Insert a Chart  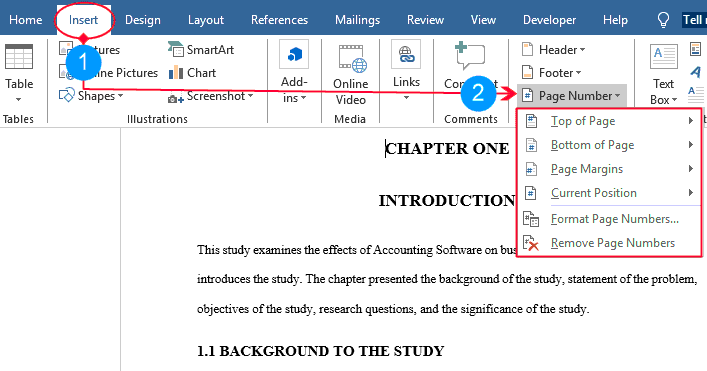(193, 73)
